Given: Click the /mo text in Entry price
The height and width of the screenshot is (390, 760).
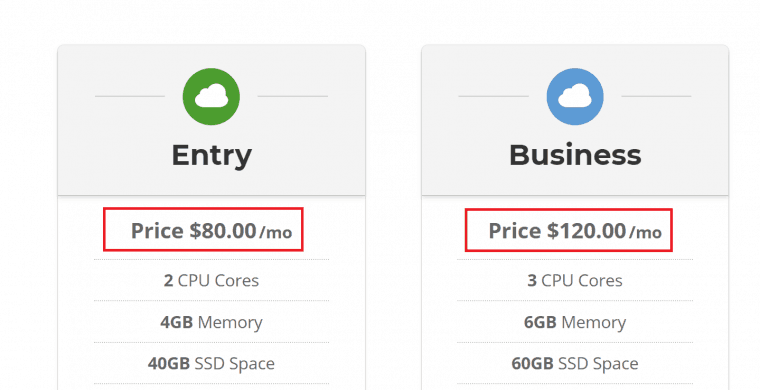Looking at the screenshot, I should (x=276, y=233).
